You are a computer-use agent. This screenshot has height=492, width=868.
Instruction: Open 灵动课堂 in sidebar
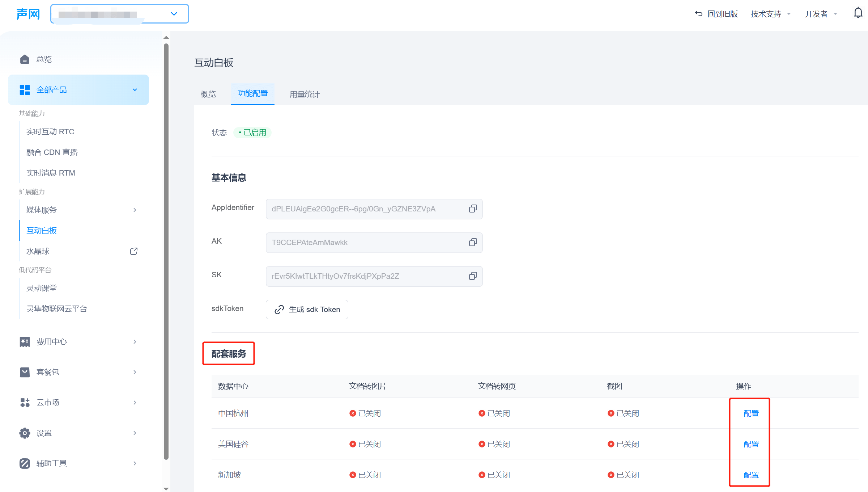click(42, 288)
